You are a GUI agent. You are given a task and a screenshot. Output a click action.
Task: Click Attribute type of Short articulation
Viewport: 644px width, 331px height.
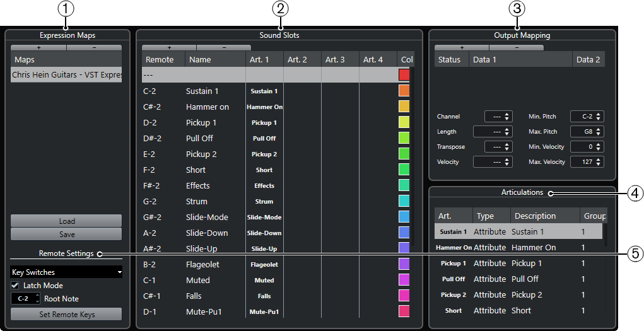tap(489, 310)
